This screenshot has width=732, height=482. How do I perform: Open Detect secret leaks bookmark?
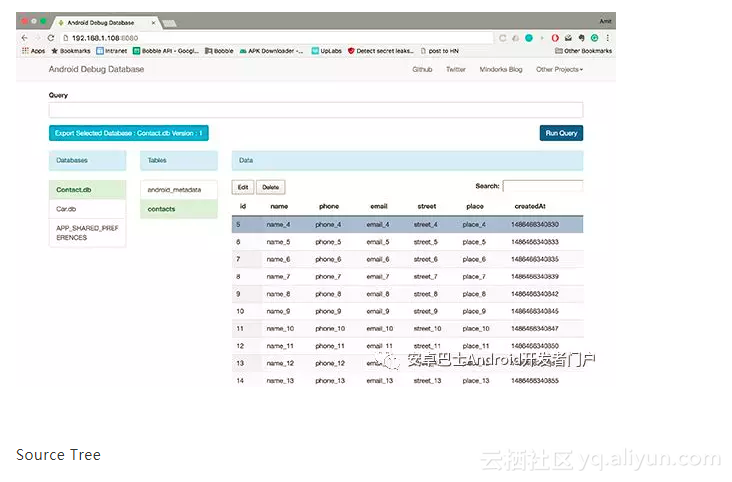(x=380, y=51)
